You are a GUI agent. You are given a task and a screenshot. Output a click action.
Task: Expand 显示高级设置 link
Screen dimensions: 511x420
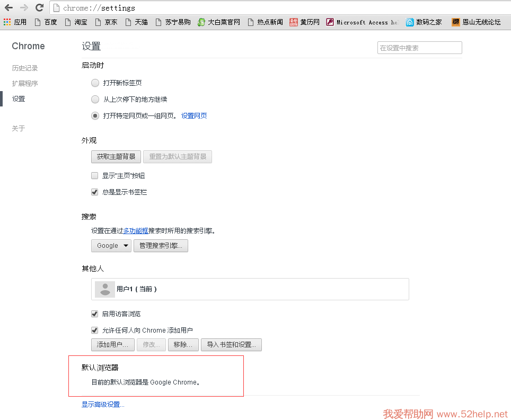pyautogui.click(x=103, y=405)
